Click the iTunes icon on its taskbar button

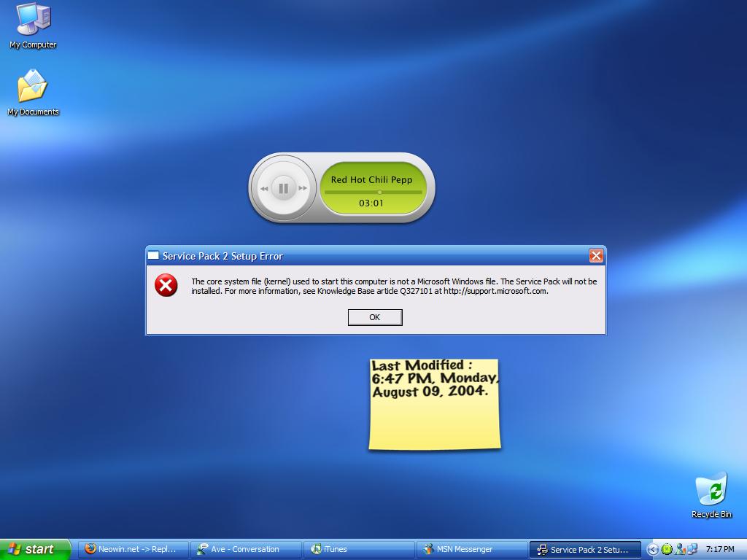click(316, 549)
